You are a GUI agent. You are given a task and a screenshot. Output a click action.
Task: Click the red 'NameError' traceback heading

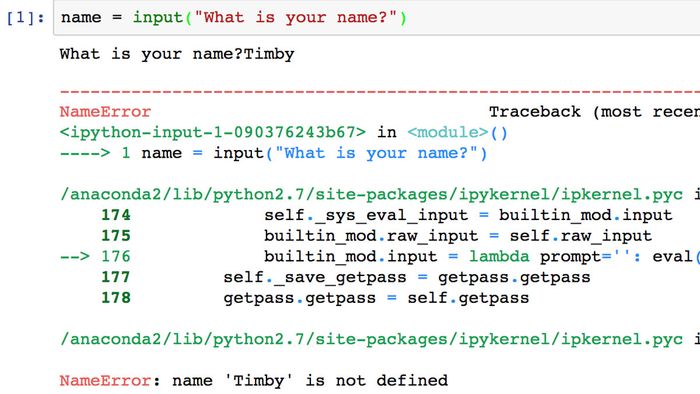click(105, 112)
